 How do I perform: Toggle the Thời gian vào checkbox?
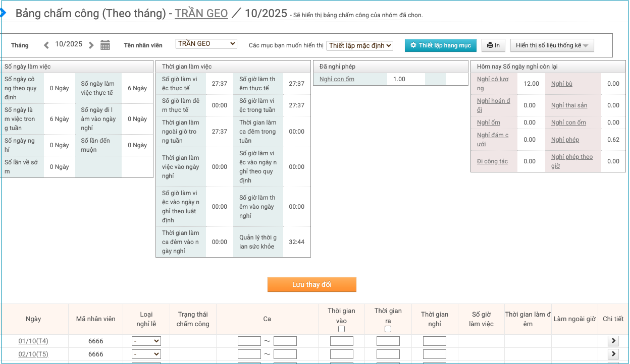(341, 329)
